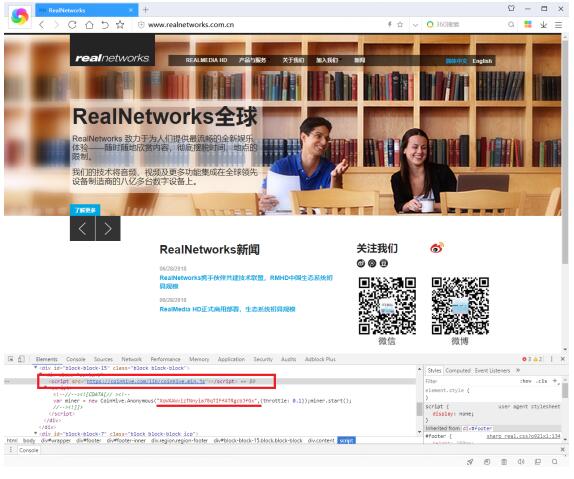Click the third small social circle icon

pos(383,263)
